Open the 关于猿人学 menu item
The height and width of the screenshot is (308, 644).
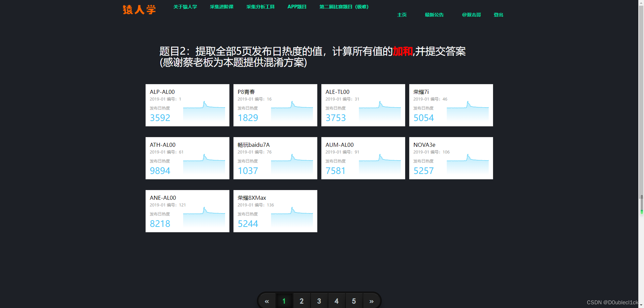coord(185,7)
